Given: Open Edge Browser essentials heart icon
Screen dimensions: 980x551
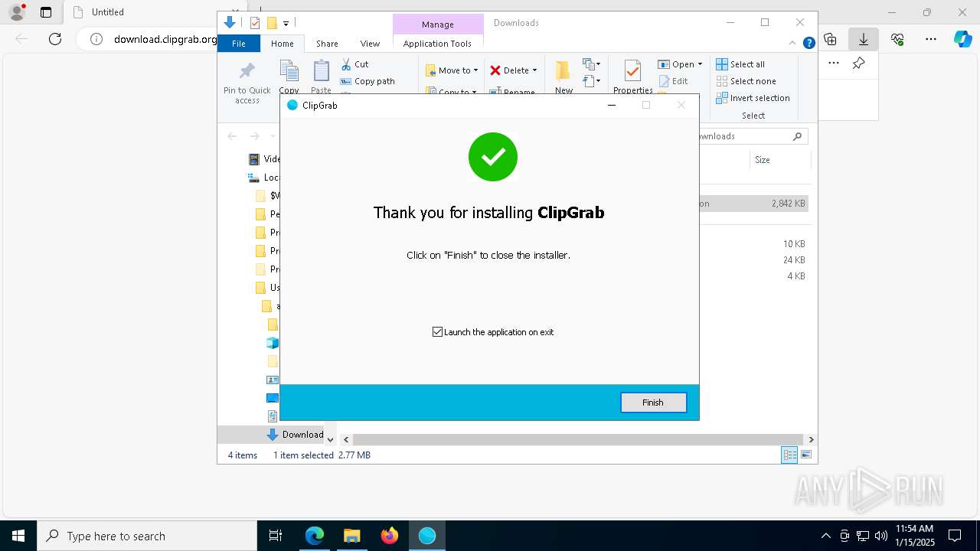Looking at the screenshot, I should [x=897, y=39].
